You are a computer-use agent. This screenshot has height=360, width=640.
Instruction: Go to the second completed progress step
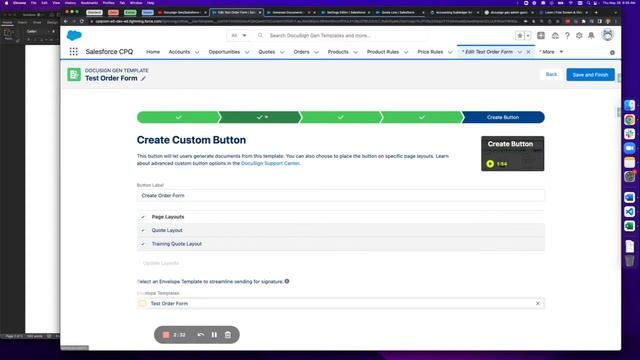coord(260,117)
